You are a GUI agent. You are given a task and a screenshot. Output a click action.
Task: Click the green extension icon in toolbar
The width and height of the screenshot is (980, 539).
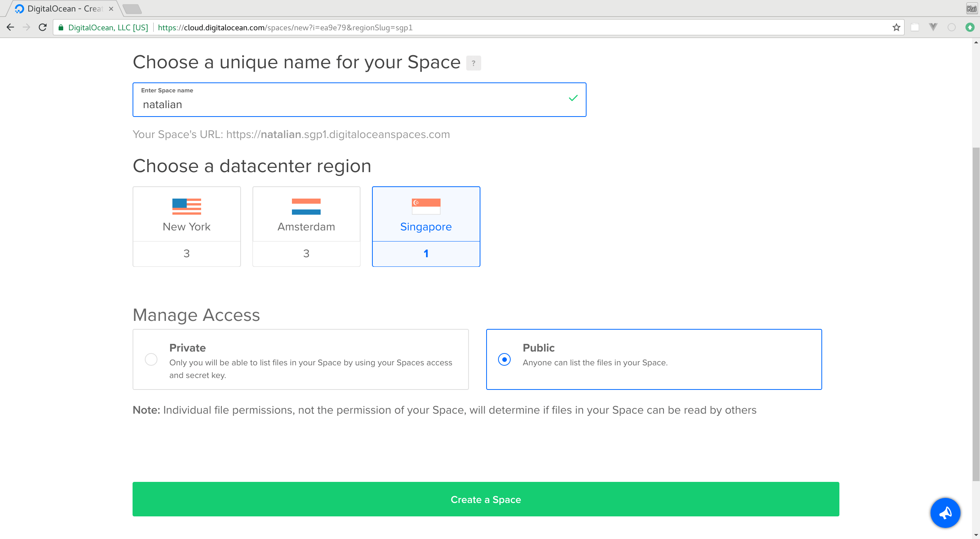click(970, 27)
